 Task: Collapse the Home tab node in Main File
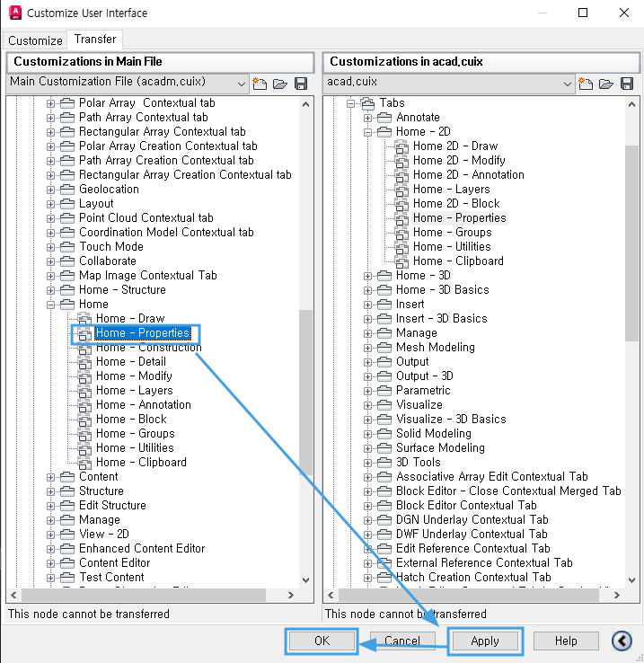[x=50, y=305]
